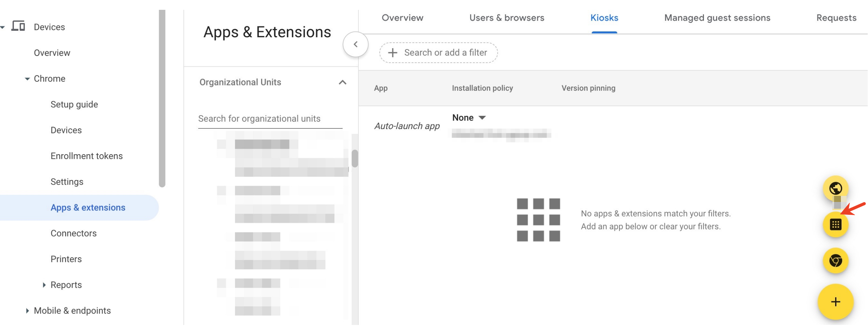Viewport: 868px width, 328px height.
Task: Open the Managed guest sessions tab
Action: (717, 18)
